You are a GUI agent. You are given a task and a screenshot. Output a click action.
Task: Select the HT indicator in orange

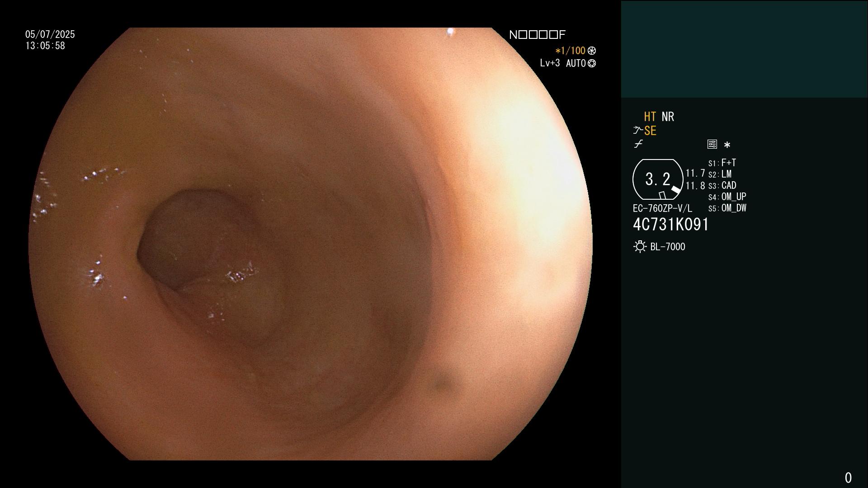point(650,117)
